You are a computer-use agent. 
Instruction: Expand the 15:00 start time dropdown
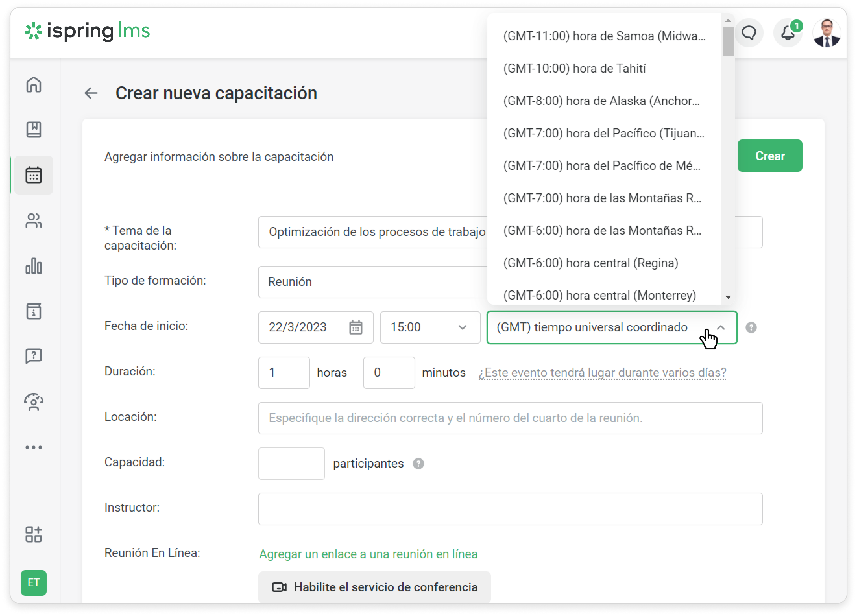pyautogui.click(x=430, y=327)
